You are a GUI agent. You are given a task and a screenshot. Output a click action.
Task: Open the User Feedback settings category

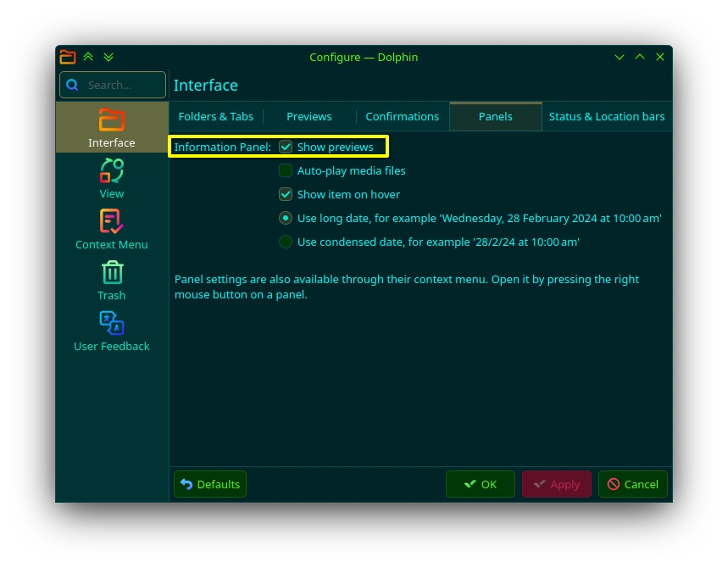click(111, 331)
